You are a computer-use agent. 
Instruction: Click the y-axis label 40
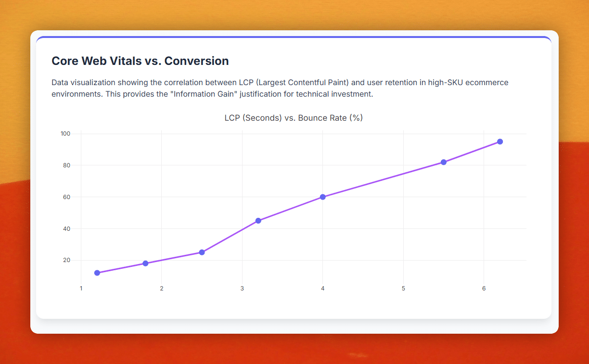pos(67,228)
